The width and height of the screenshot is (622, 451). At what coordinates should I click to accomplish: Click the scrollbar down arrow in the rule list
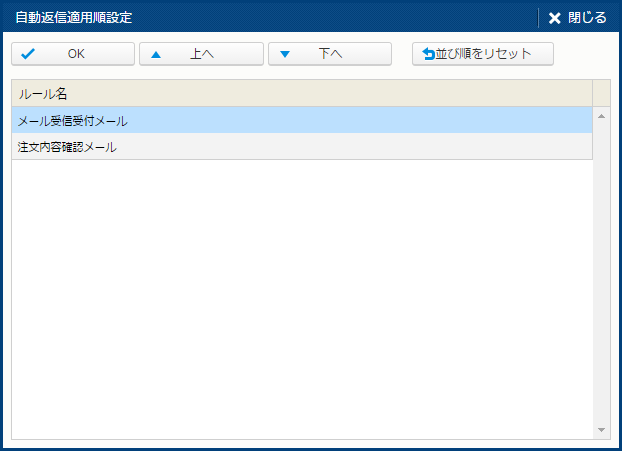pos(601,430)
